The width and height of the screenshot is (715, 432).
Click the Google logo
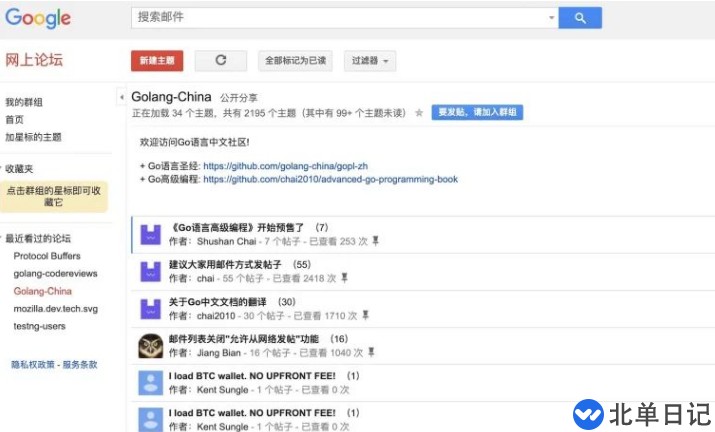38,18
